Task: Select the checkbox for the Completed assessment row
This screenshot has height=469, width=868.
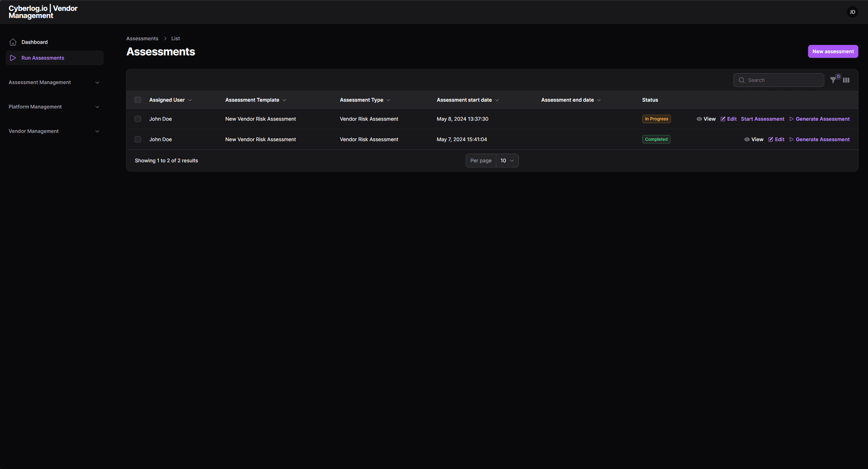Action: pyautogui.click(x=138, y=139)
